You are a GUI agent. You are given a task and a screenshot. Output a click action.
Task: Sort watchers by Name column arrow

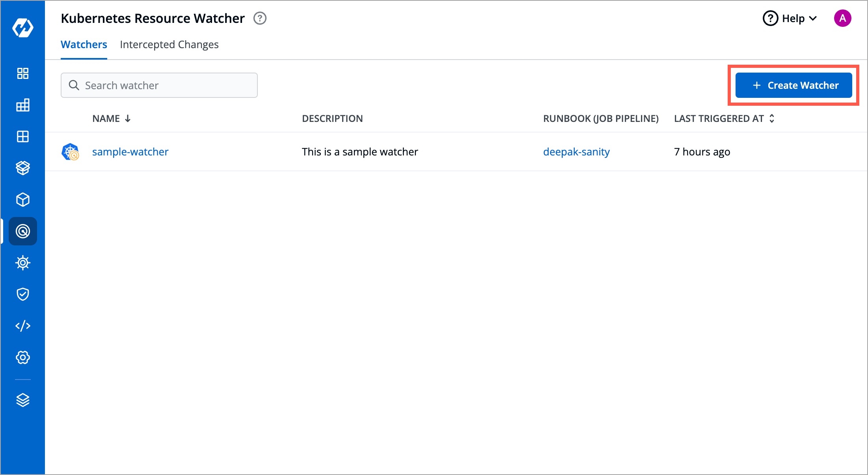(x=128, y=118)
